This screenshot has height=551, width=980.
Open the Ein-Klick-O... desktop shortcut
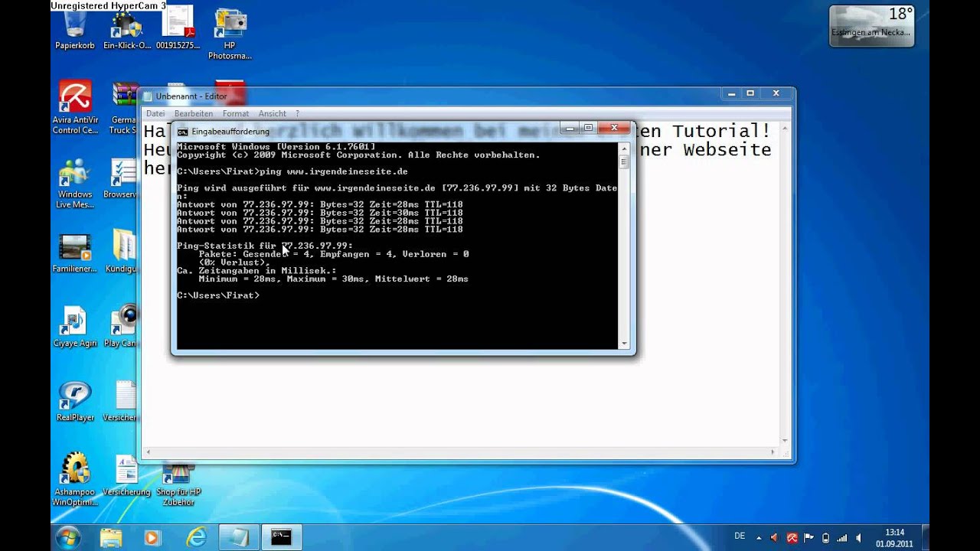tap(127, 31)
